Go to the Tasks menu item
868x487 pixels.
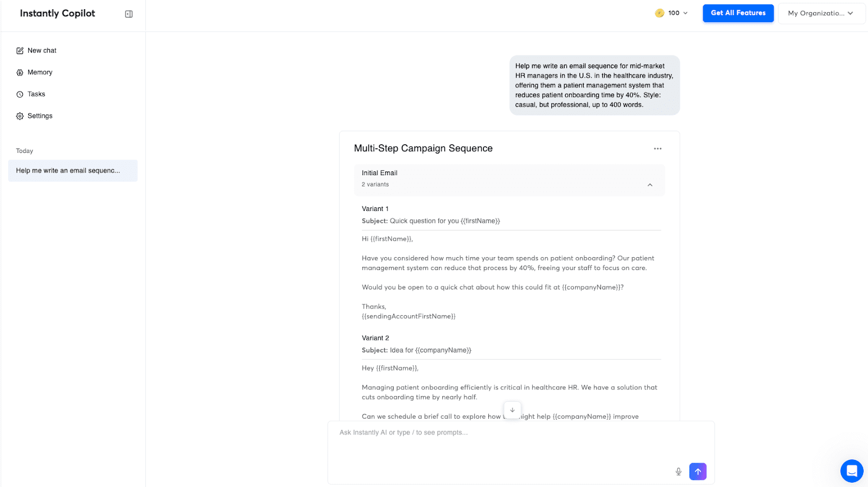(36, 94)
